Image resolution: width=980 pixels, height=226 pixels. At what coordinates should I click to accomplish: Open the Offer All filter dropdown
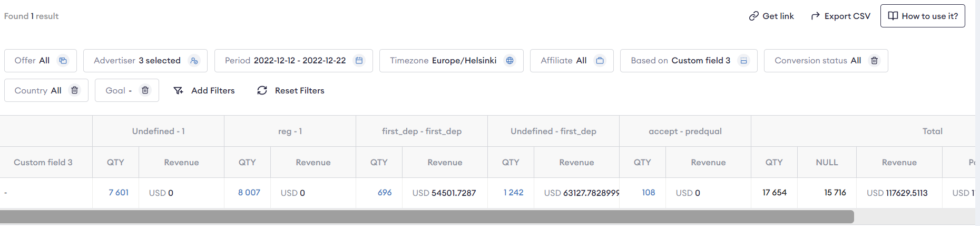(41, 61)
